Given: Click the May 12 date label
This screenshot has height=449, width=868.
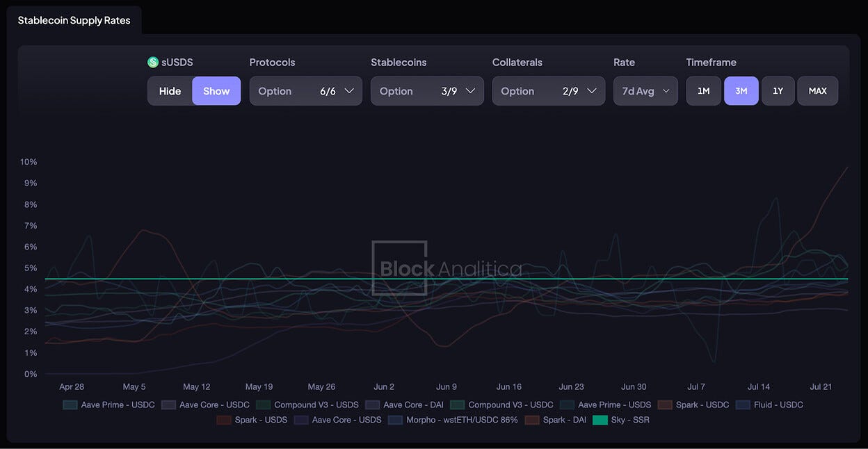Looking at the screenshot, I should 196,387.
